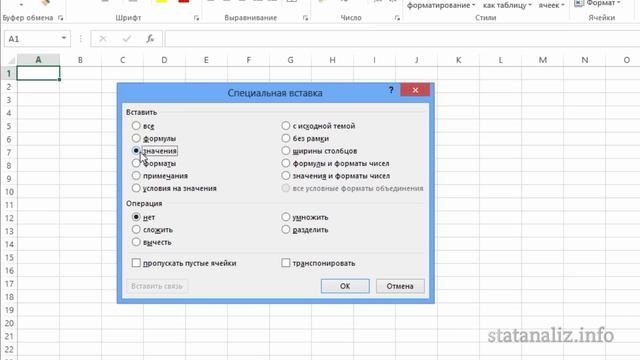The width and height of the screenshot is (640, 360).
Task: Select the значения radio button
Action: (136, 151)
